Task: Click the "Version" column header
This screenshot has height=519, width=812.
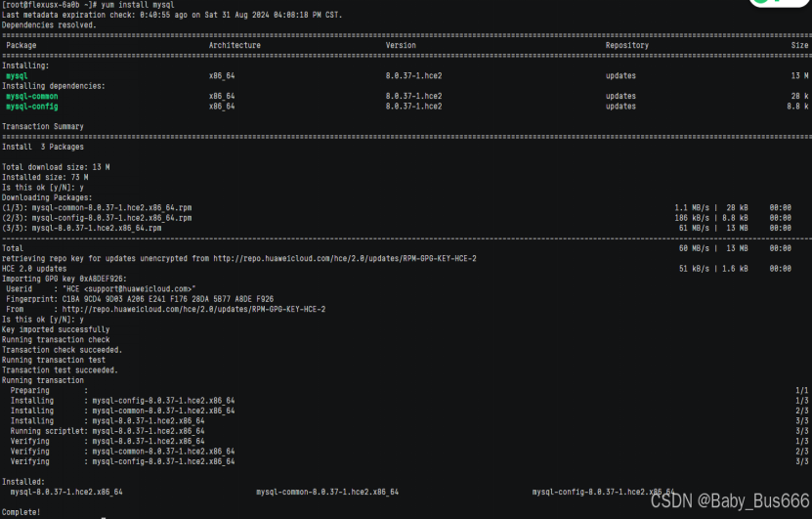Action: click(401, 45)
